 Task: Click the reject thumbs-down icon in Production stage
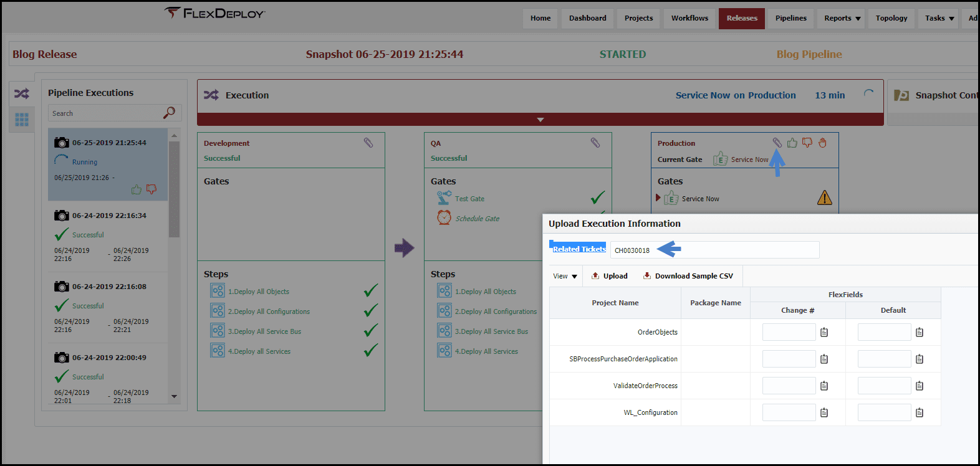[807, 143]
